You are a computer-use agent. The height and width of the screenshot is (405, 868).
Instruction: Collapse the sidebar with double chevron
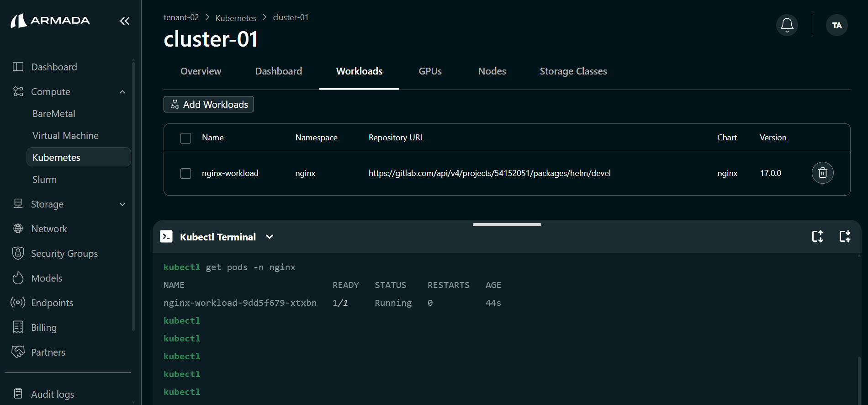pyautogui.click(x=125, y=21)
